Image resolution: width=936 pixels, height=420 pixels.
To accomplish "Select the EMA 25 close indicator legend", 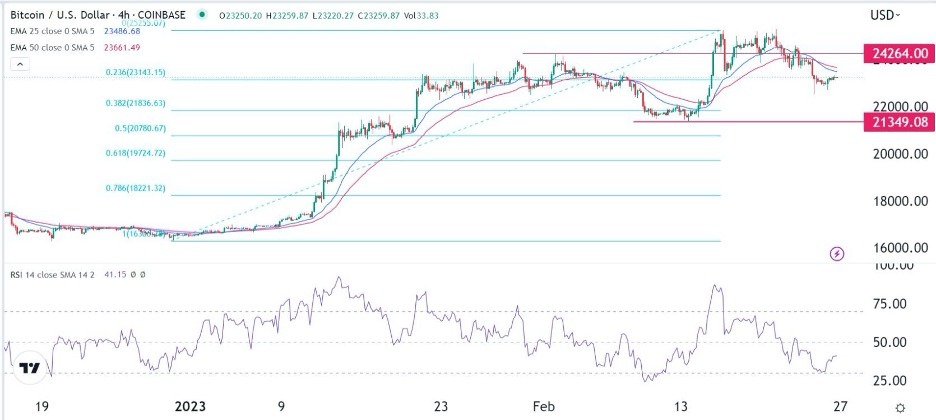I will 54,32.
